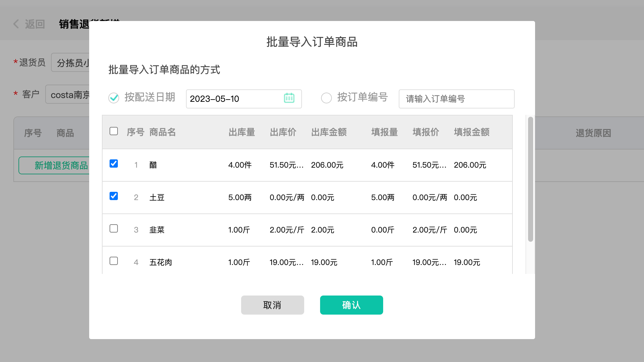The height and width of the screenshot is (362, 644).
Task: Click the 出库量 column header
Action: (241, 132)
